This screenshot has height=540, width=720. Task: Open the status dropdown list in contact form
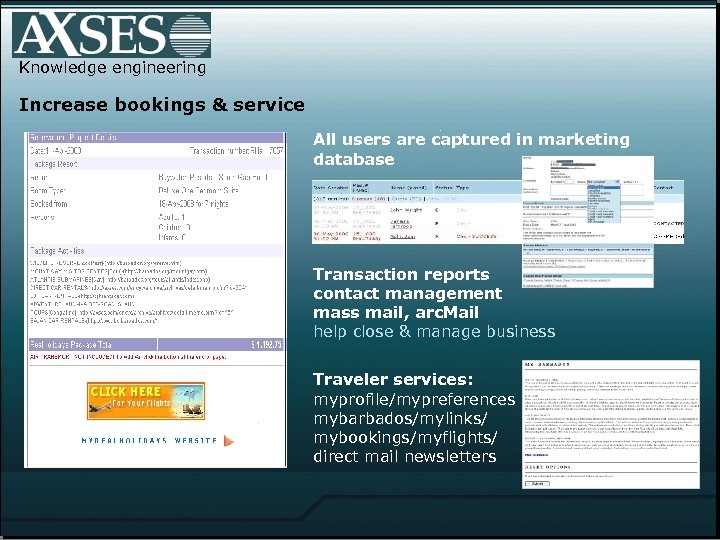pos(604,182)
